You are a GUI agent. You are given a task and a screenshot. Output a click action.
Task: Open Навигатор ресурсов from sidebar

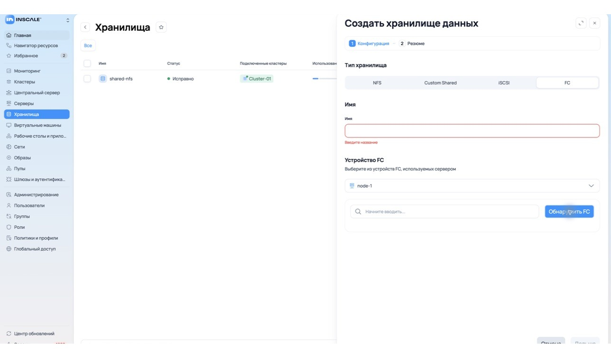pyautogui.click(x=37, y=45)
